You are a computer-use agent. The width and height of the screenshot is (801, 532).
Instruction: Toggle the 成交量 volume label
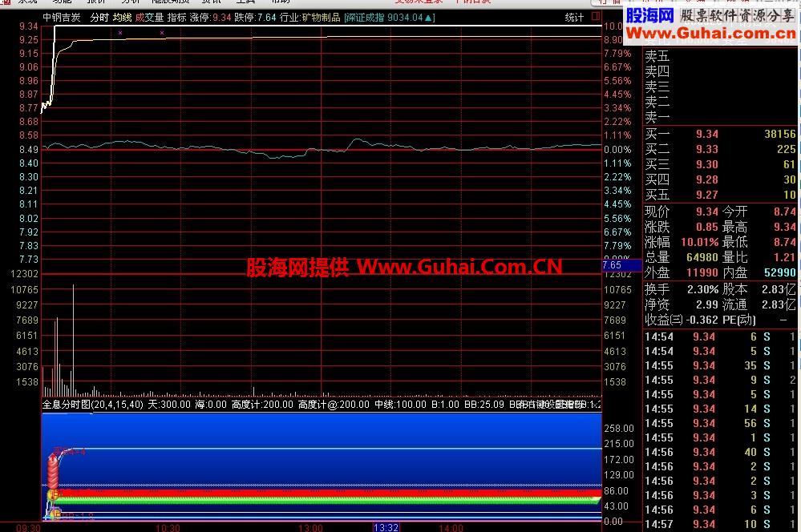(x=149, y=18)
